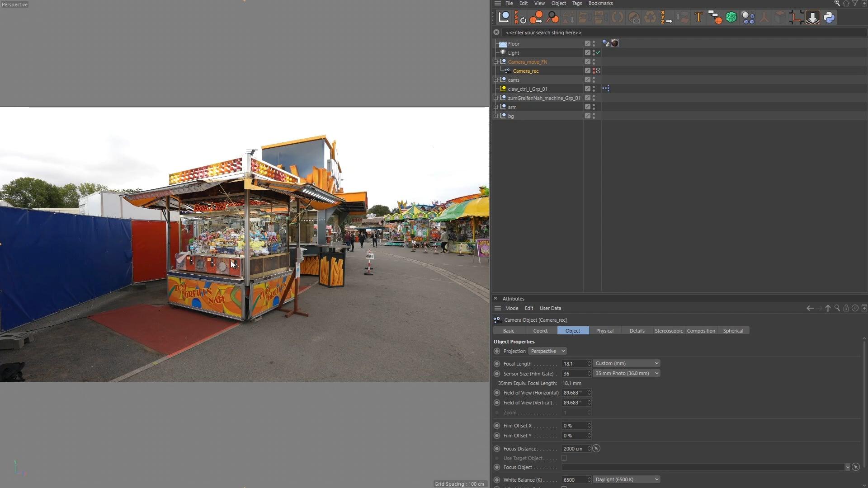
Task: Click the Reset PSR toolbar icon
Action: pos(520,18)
